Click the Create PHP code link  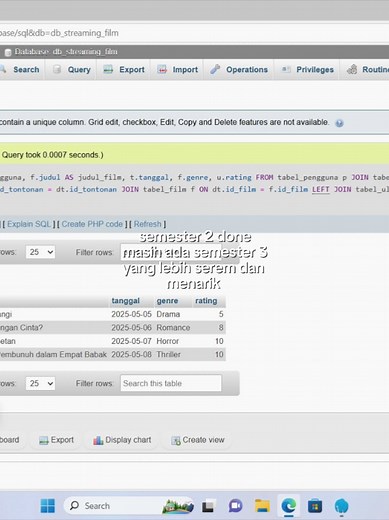pos(92,224)
